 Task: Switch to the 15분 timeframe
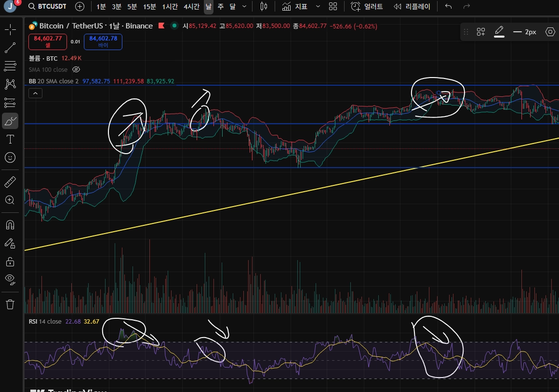(149, 6)
